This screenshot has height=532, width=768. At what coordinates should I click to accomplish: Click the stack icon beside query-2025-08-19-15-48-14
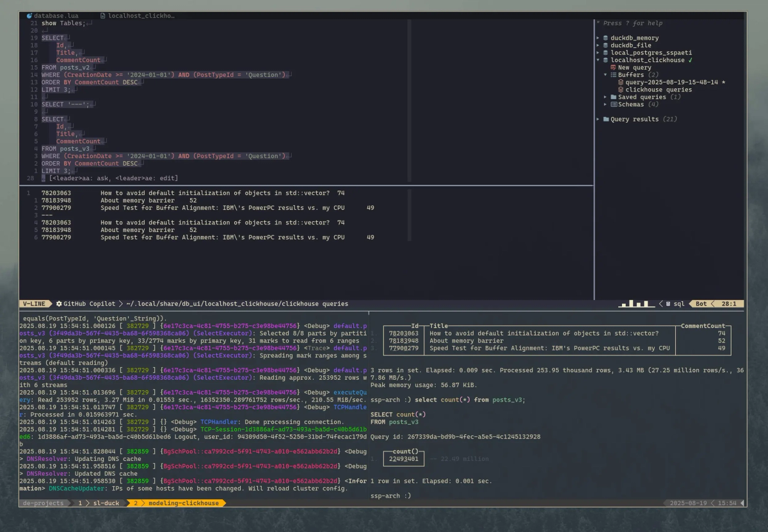tap(621, 82)
